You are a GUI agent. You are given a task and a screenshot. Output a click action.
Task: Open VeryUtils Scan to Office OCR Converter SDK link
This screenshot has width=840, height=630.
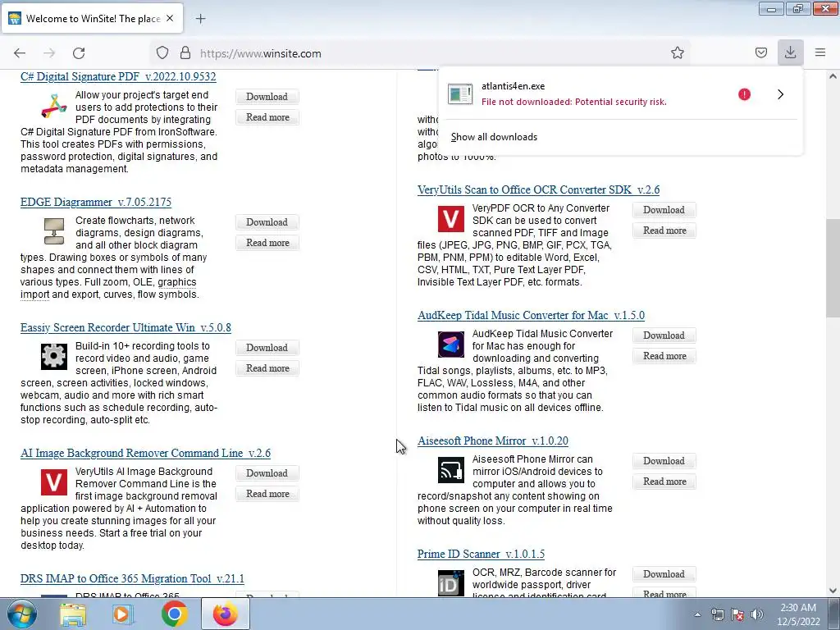[x=538, y=189]
